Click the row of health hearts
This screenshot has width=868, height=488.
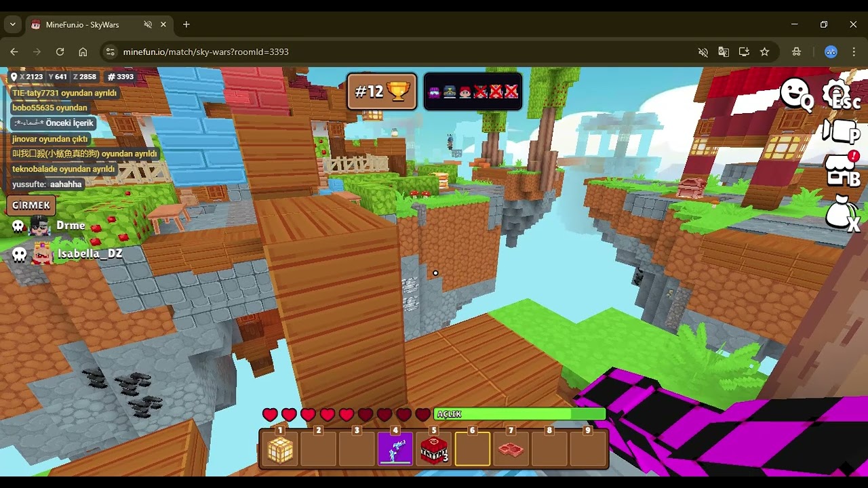pos(347,414)
